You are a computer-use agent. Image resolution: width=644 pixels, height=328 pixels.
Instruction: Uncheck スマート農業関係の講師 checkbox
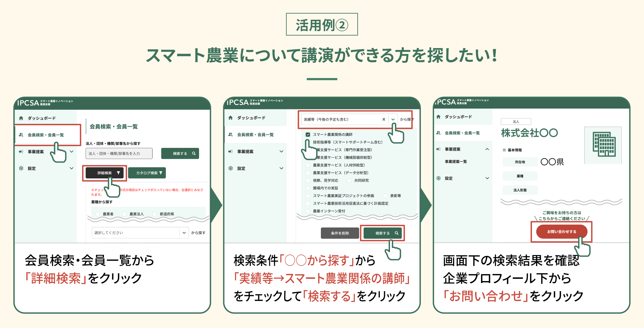click(x=308, y=135)
